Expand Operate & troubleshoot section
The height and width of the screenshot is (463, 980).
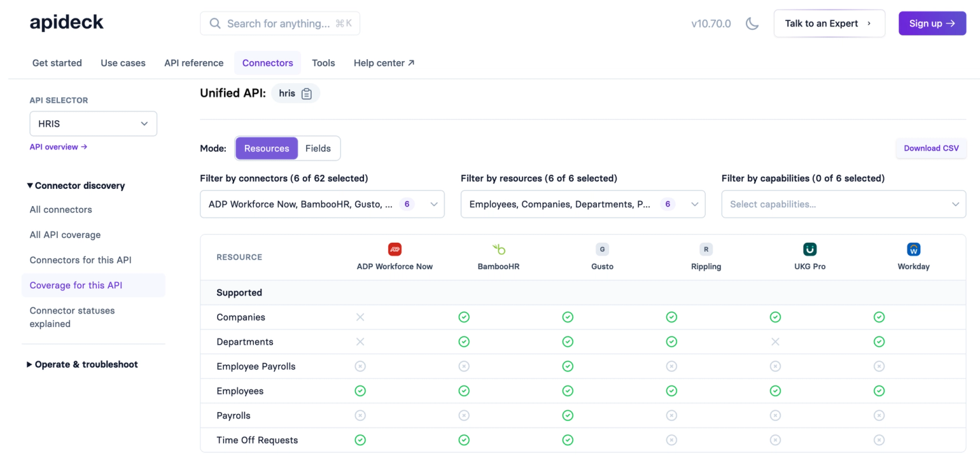tap(82, 364)
